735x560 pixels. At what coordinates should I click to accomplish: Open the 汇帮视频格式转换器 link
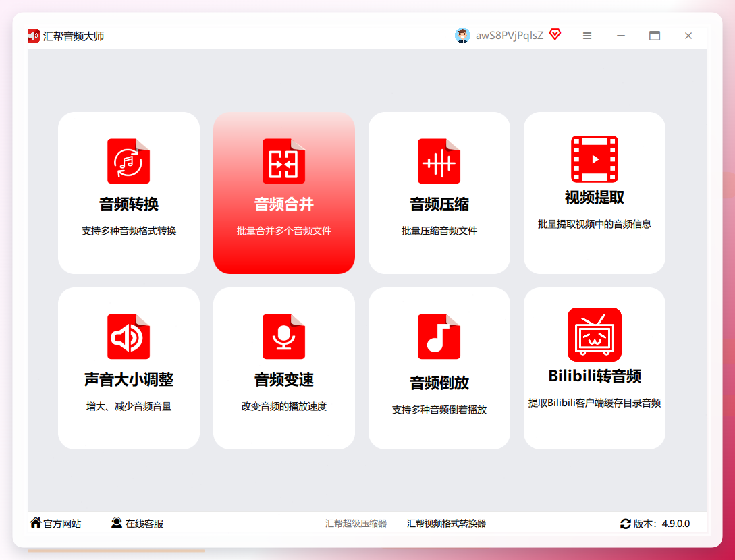[x=446, y=524]
